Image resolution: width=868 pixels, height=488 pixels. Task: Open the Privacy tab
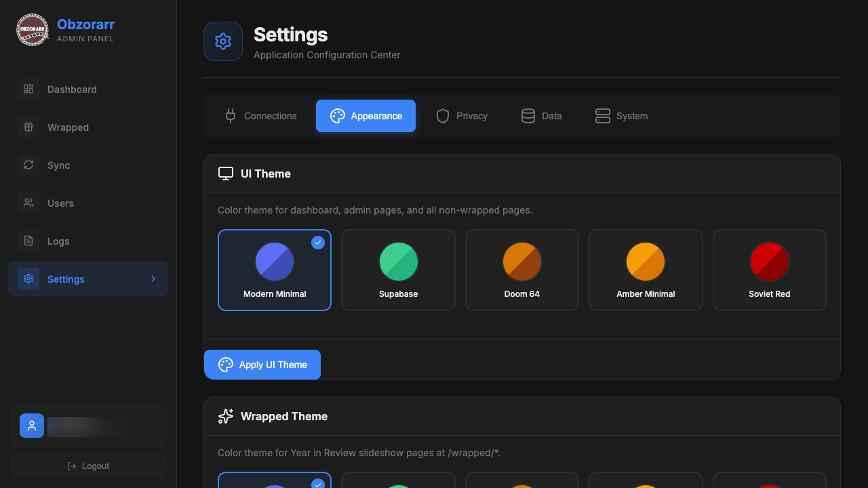coord(462,116)
